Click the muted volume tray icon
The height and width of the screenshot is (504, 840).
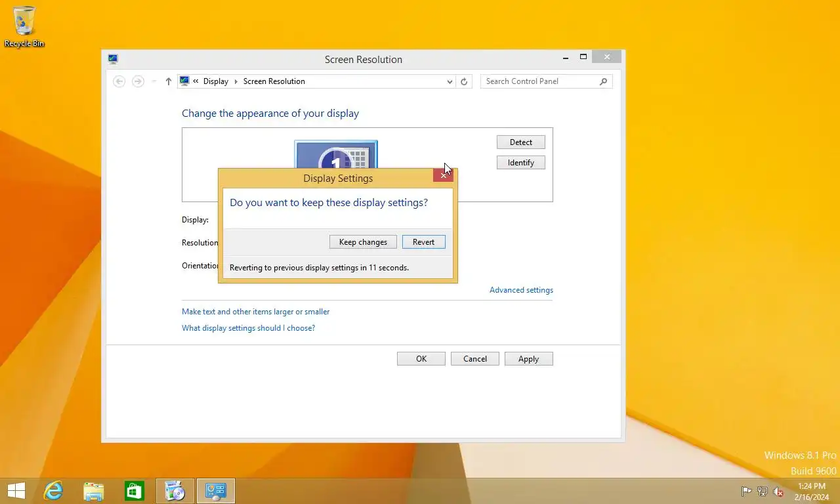778,491
